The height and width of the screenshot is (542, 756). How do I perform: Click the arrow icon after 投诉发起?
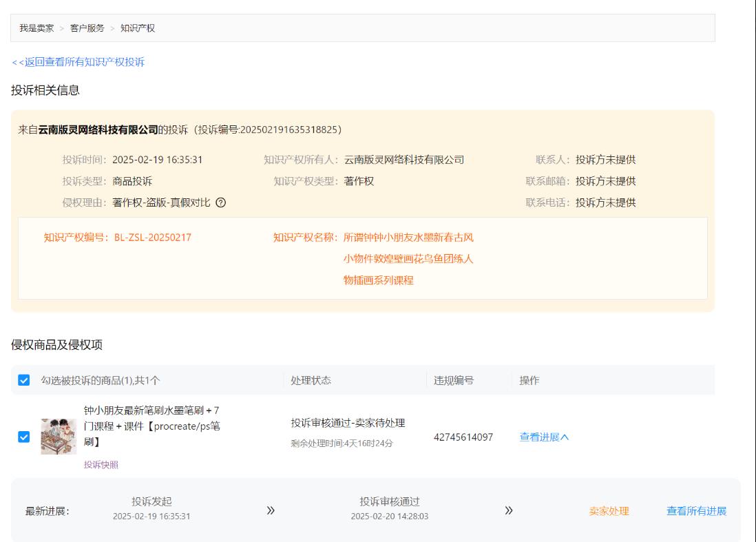[x=271, y=510]
